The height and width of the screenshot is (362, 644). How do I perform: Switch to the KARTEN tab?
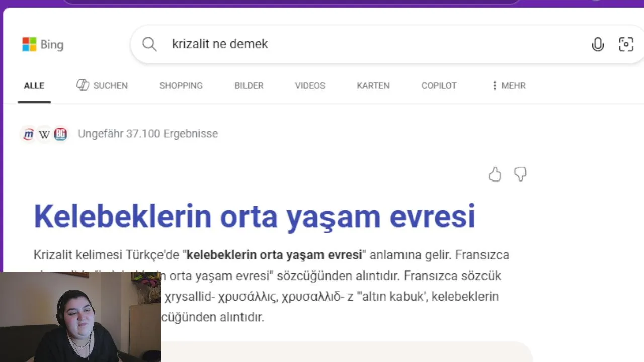click(x=373, y=86)
